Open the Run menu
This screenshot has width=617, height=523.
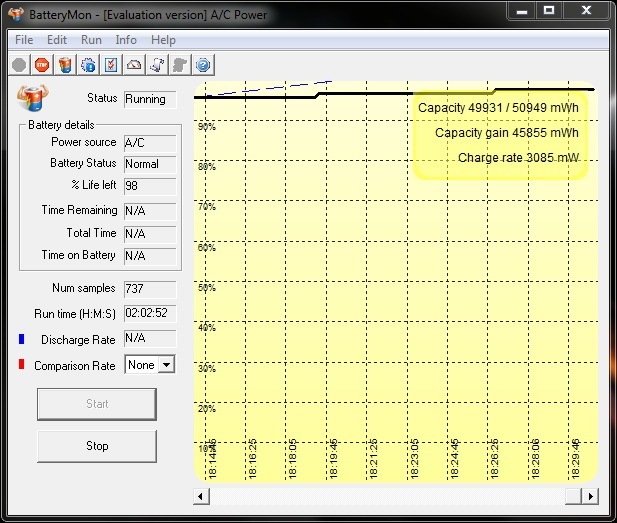click(x=91, y=40)
